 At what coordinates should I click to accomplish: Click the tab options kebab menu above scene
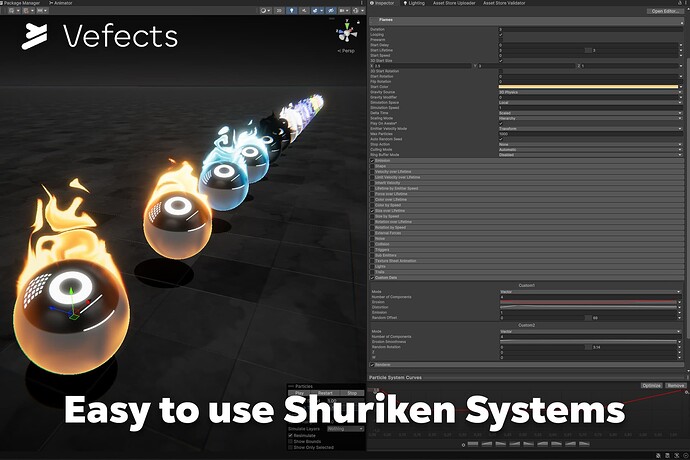362,3
